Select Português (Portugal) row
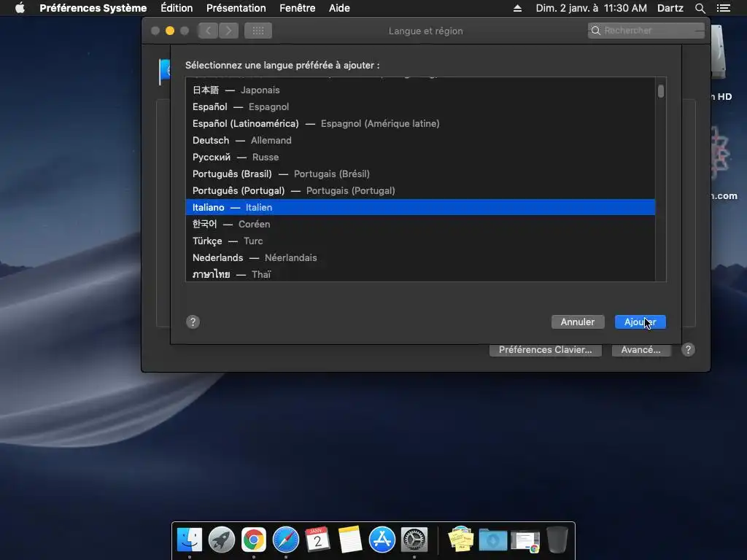Screen dimensions: 747x560 click(x=420, y=190)
